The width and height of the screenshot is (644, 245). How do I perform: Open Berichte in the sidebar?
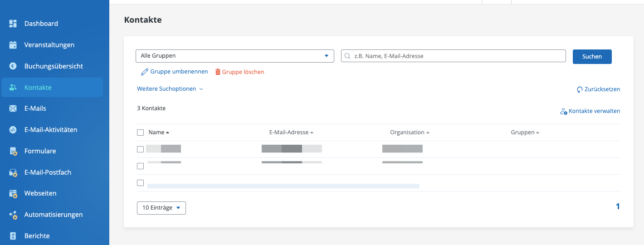37,236
